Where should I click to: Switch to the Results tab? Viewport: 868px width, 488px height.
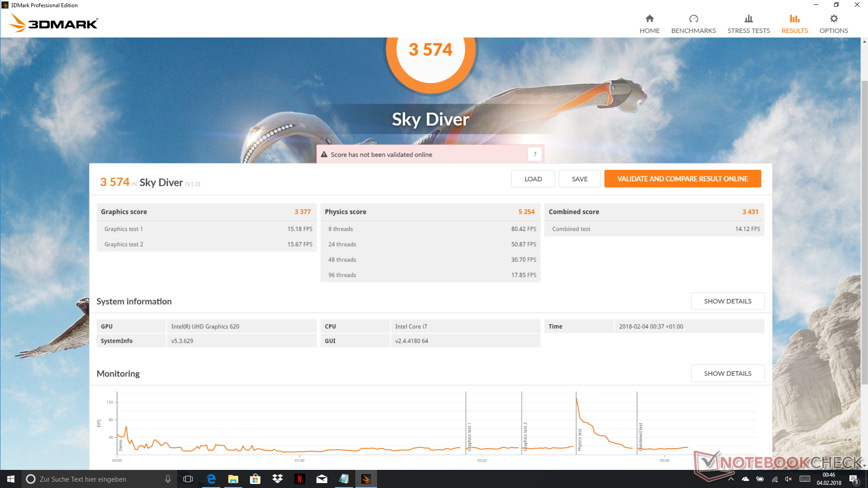(x=794, y=24)
